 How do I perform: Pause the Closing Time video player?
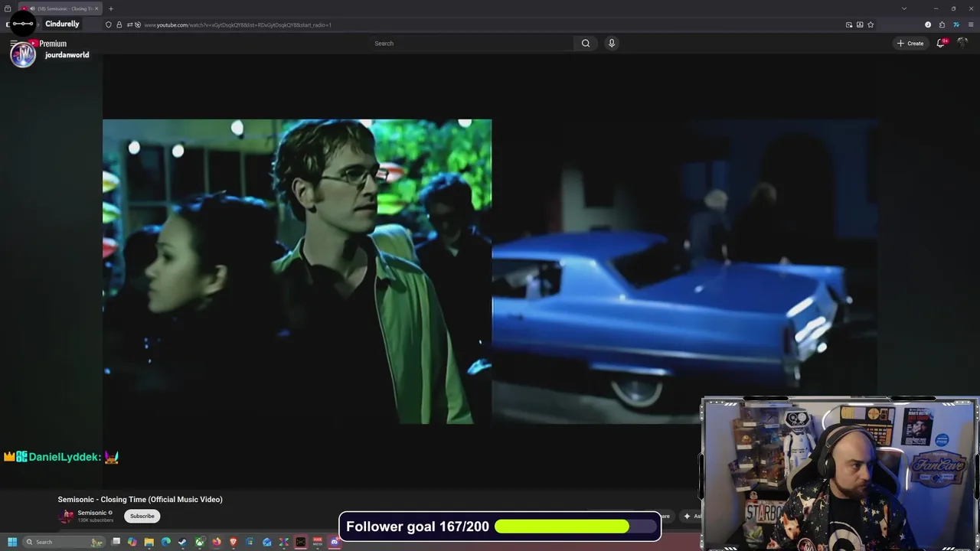[x=490, y=271]
